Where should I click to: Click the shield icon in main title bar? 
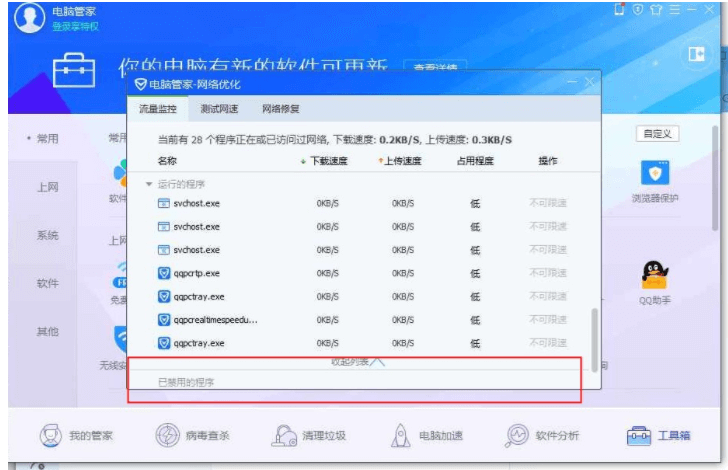pyautogui.click(x=638, y=9)
